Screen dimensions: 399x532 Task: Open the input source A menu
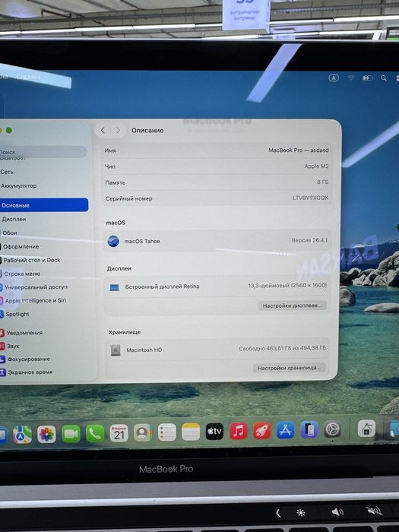tap(334, 78)
